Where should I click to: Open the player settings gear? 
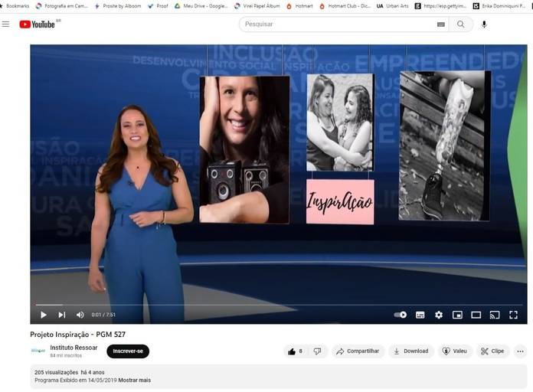click(439, 315)
